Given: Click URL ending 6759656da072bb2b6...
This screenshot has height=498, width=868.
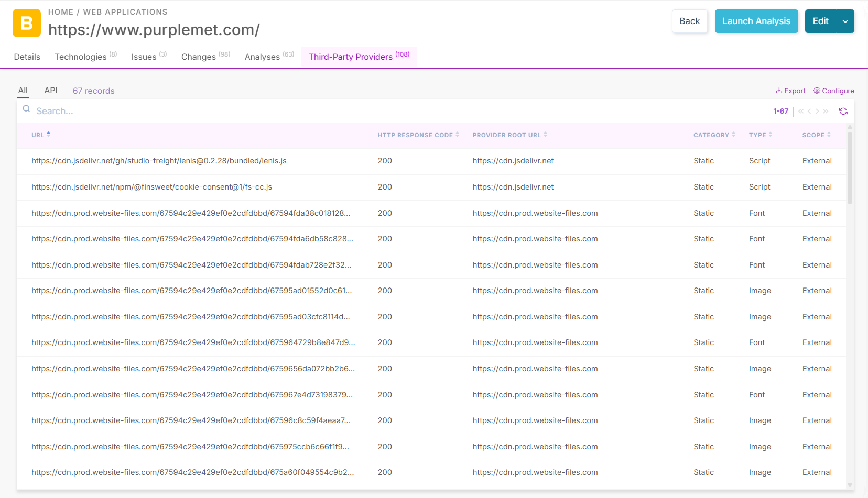Looking at the screenshot, I should pos(193,369).
